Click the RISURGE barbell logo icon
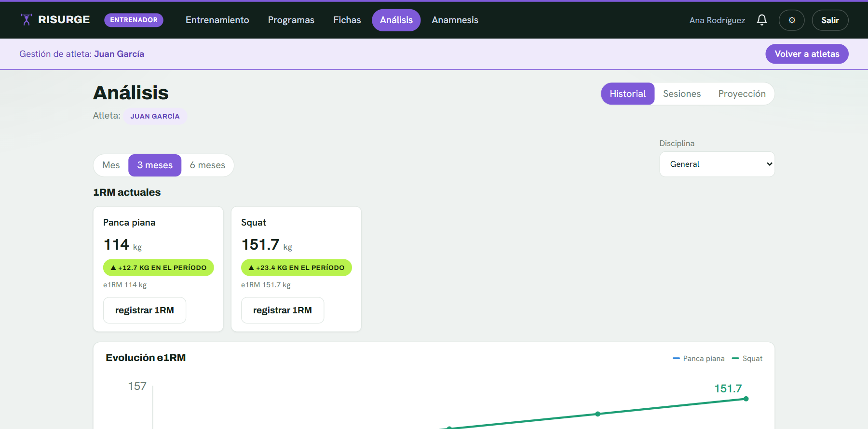Viewport: 868px width, 429px height. click(x=27, y=20)
